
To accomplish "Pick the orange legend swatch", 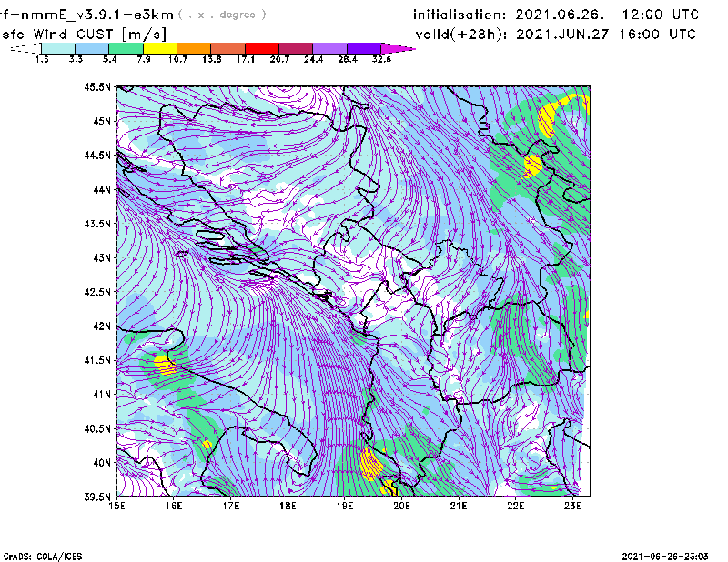I will coord(194,48).
